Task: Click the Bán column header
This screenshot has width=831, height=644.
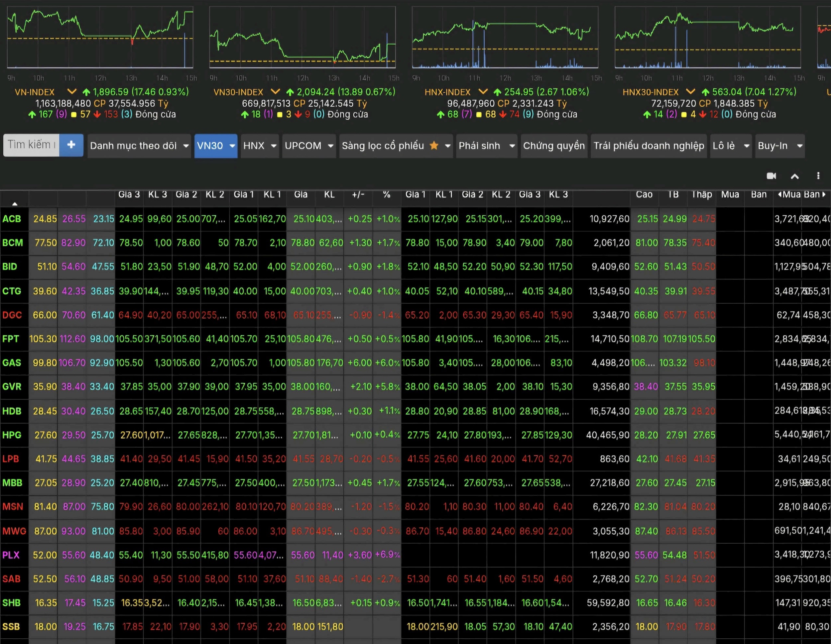Action: [759, 194]
